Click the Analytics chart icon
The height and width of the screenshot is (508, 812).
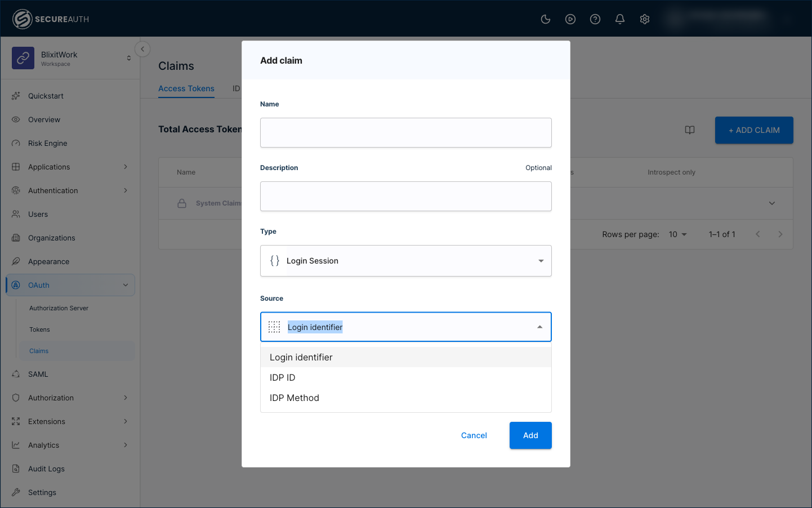16,445
